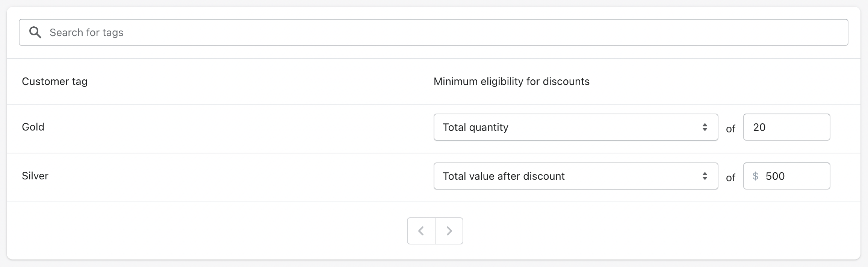Click 'Total value after discount' text in Silver row

(x=504, y=176)
